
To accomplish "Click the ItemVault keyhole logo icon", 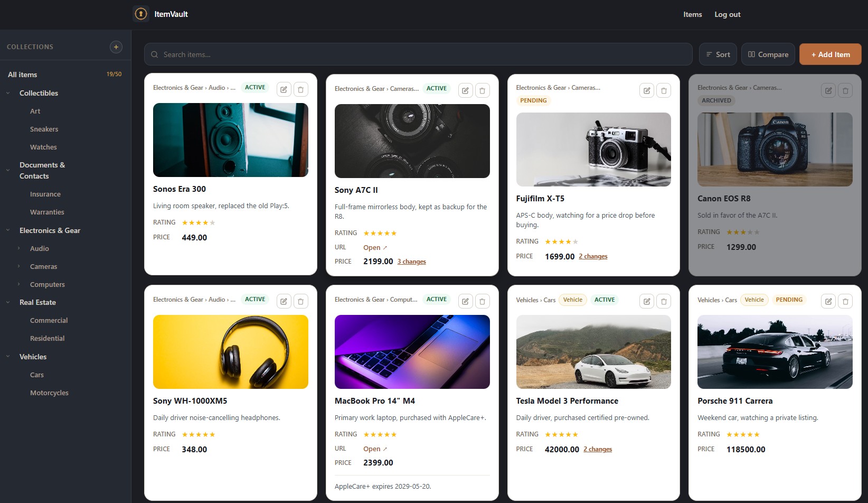I will (141, 14).
